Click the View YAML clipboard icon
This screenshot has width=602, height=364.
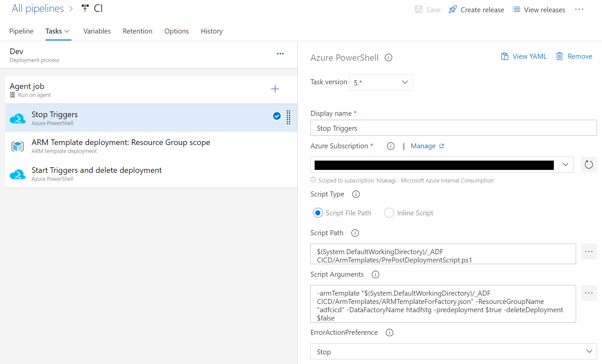coord(504,56)
